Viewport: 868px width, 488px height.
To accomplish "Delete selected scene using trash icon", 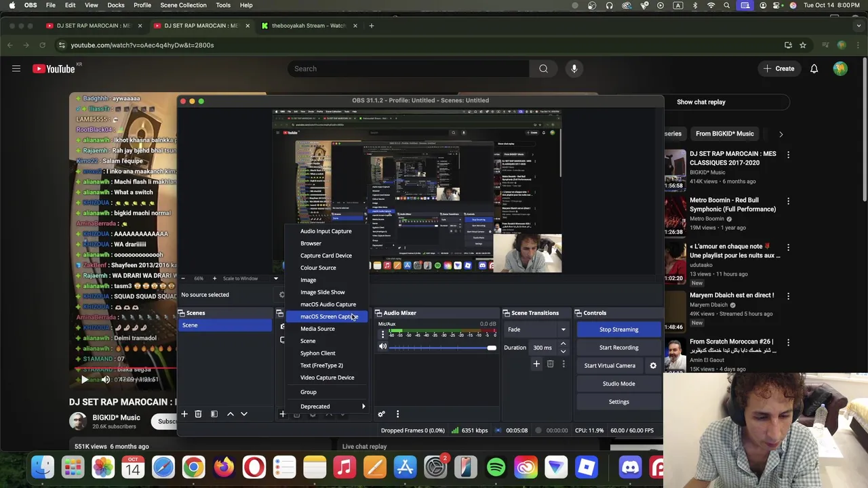I will pos(198,414).
